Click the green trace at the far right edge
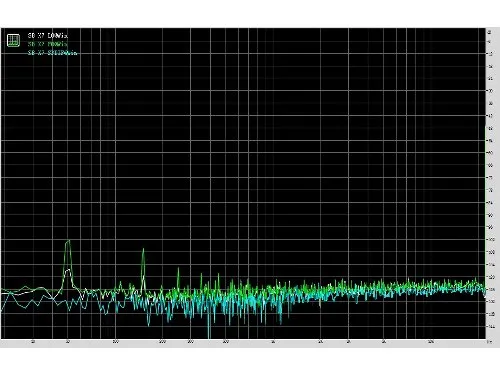 click(x=484, y=286)
